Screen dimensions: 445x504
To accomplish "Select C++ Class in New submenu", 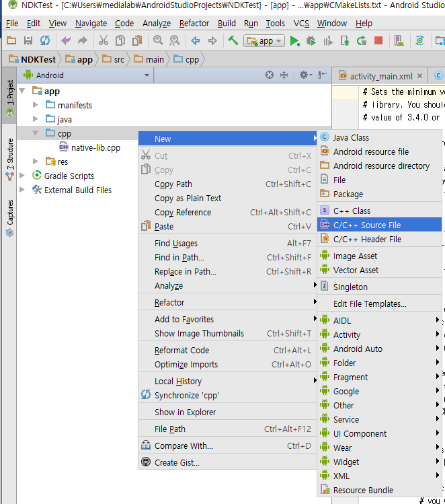I will [380, 211].
